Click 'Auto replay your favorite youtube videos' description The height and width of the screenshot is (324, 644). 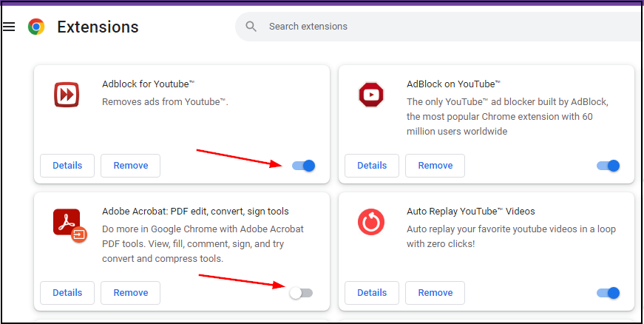pos(512,237)
